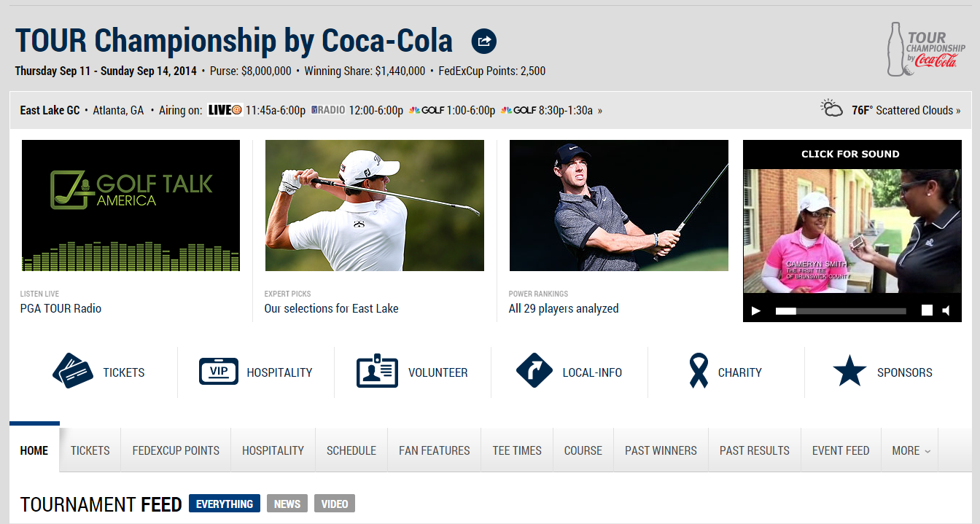980x524 pixels.
Task: Expand the 76F Scattered Clouds weather details
Action: [x=906, y=110]
